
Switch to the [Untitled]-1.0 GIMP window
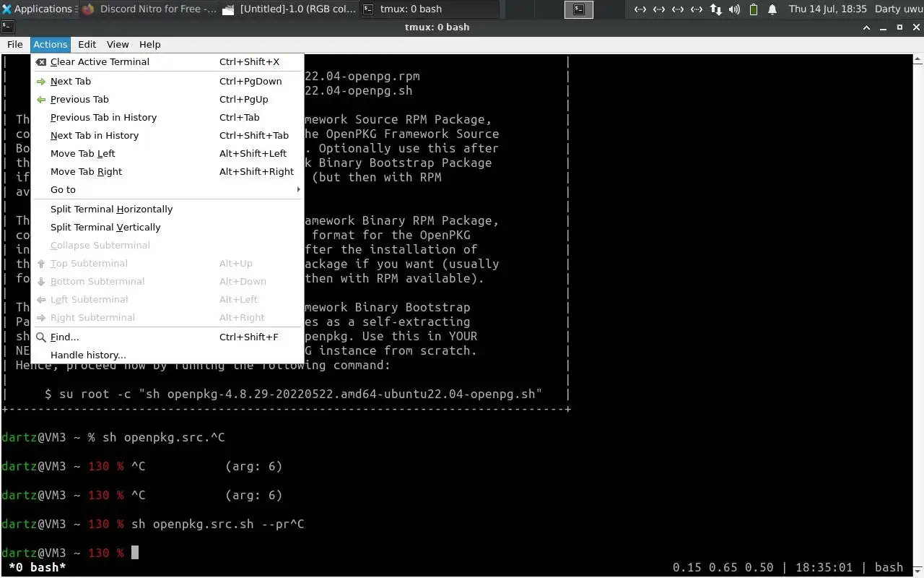click(x=289, y=9)
